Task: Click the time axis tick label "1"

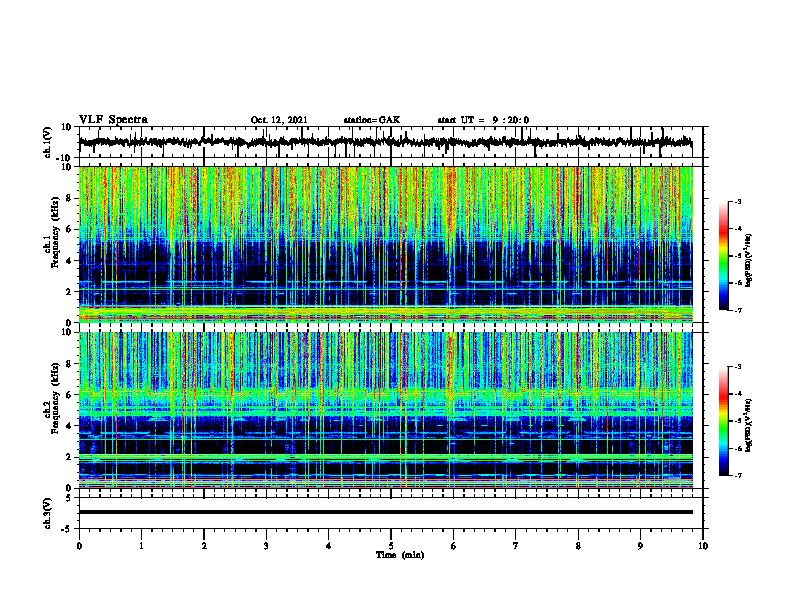Action: coord(141,546)
